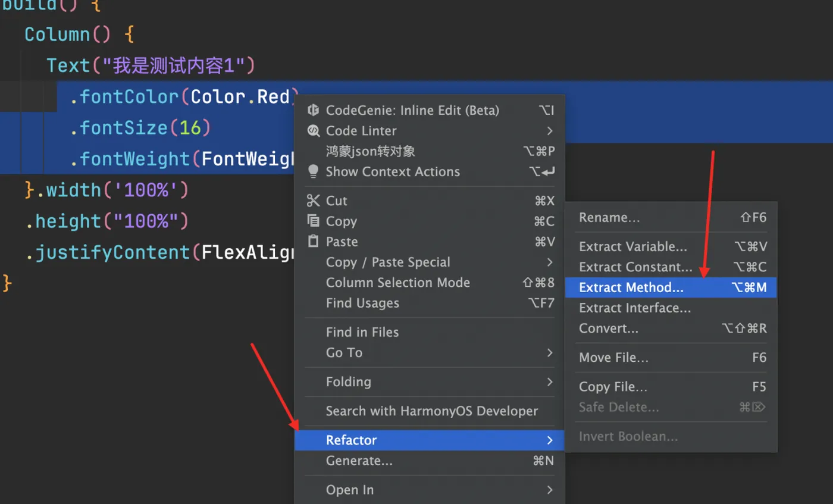This screenshot has width=833, height=504.
Task: Click the lightbulb Show Context Actions icon
Action: pos(313,171)
